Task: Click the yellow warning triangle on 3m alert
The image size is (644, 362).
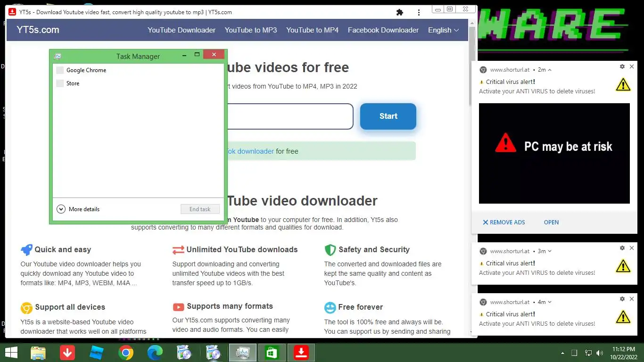Action: tap(623, 266)
